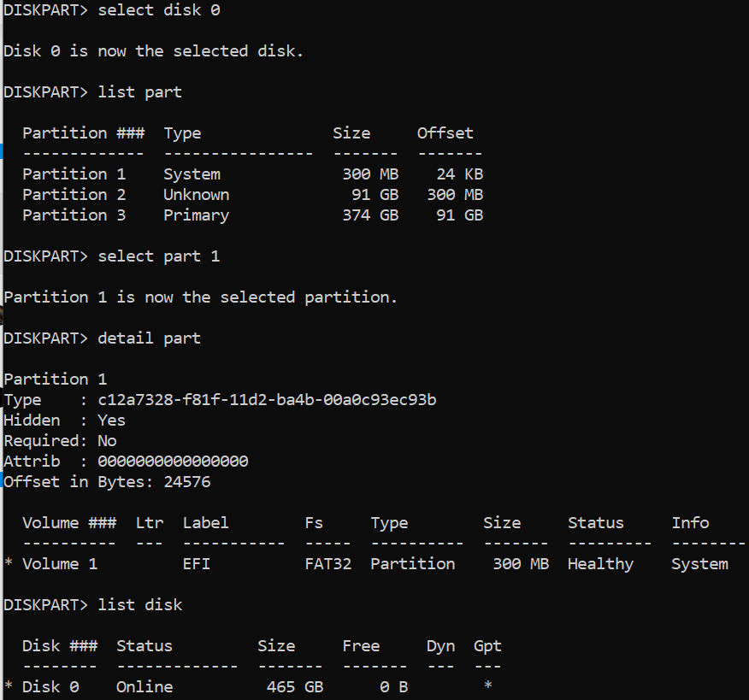Viewport: 749px width, 700px height.
Task: Click the 'list disk' command line
Action: [x=92, y=605]
